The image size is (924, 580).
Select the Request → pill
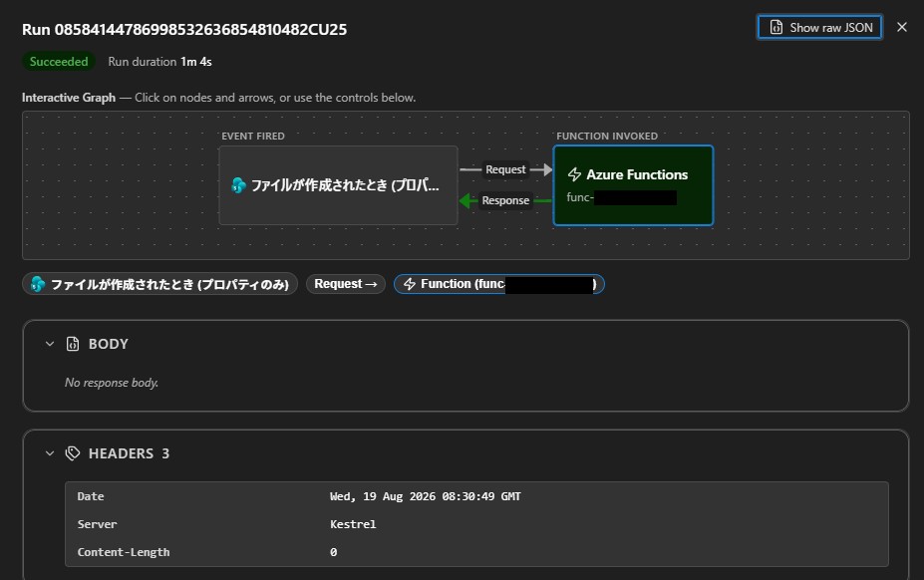point(345,284)
